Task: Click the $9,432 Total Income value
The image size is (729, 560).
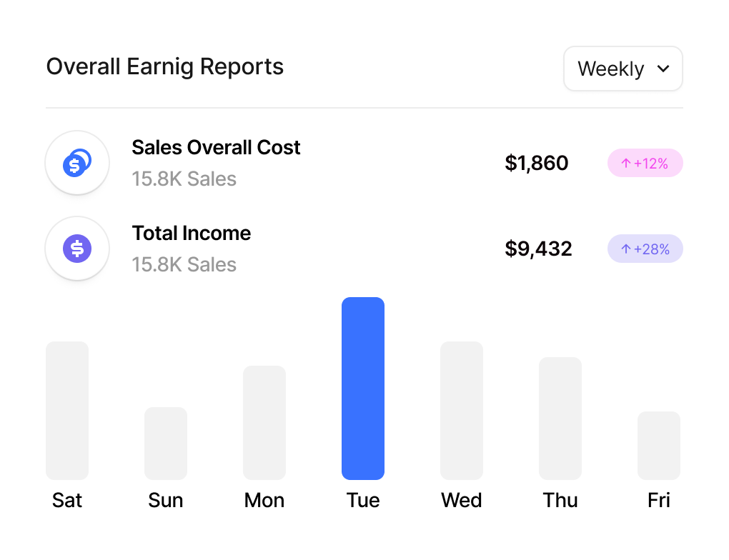Action: [x=538, y=249]
